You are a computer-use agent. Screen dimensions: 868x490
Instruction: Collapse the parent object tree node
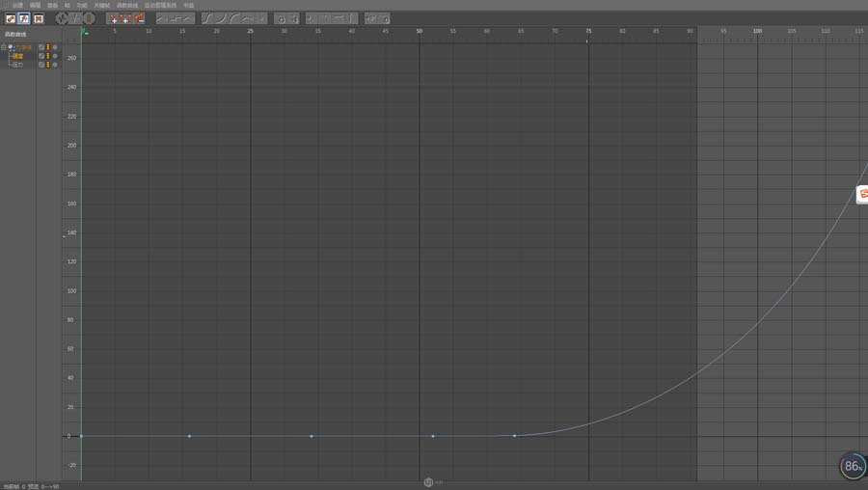3,47
